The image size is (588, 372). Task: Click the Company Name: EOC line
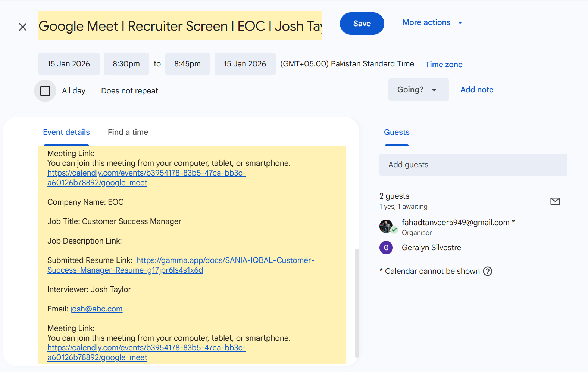coord(85,202)
